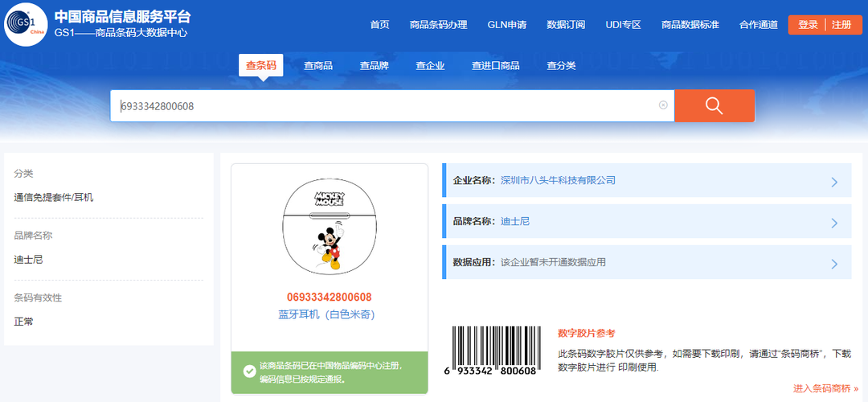Click the 分类 sidebar label
The image size is (868, 402).
point(24,174)
